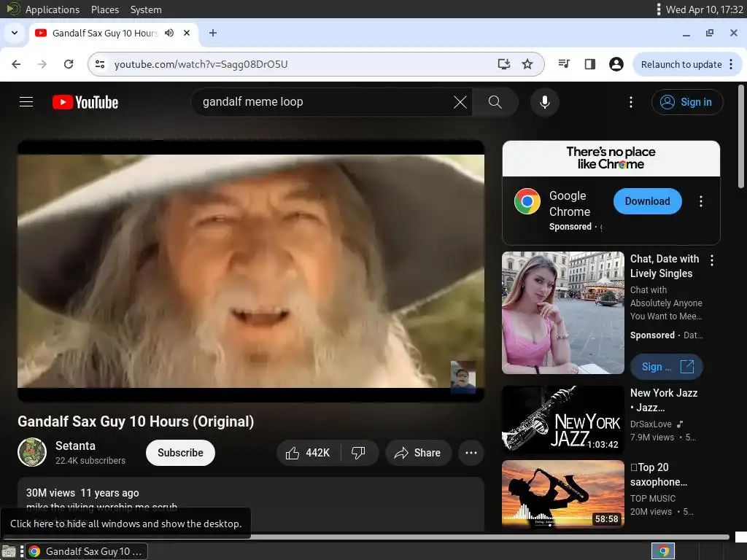Click the Sign up ad button
Viewport: 747px width, 560px height.
tap(667, 367)
